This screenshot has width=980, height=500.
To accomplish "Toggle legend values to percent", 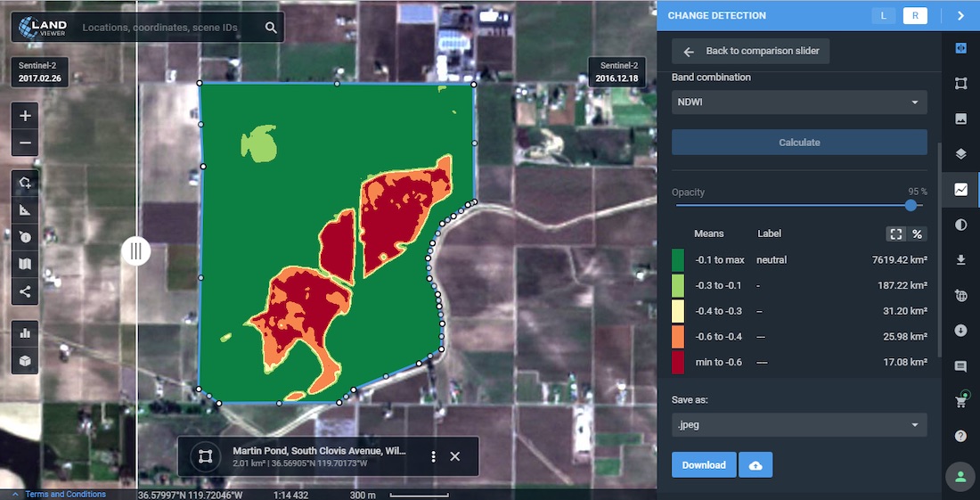I will pyautogui.click(x=917, y=234).
